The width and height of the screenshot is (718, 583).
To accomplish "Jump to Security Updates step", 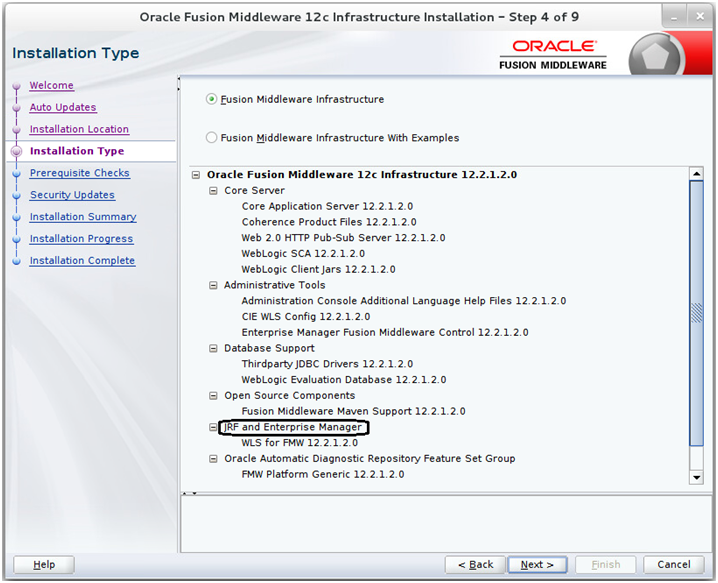I will [72, 195].
